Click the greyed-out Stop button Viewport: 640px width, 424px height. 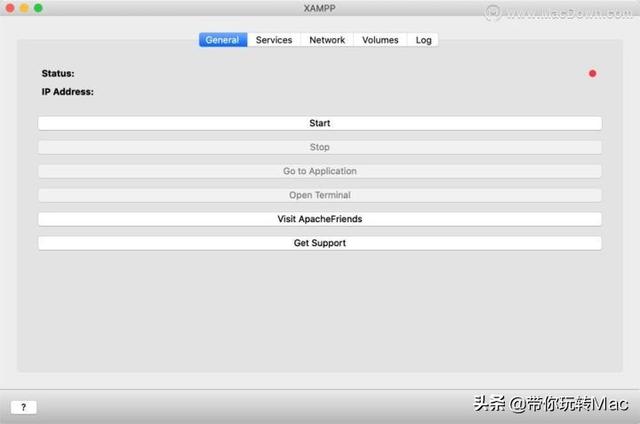pyautogui.click(x=320, y=147)
